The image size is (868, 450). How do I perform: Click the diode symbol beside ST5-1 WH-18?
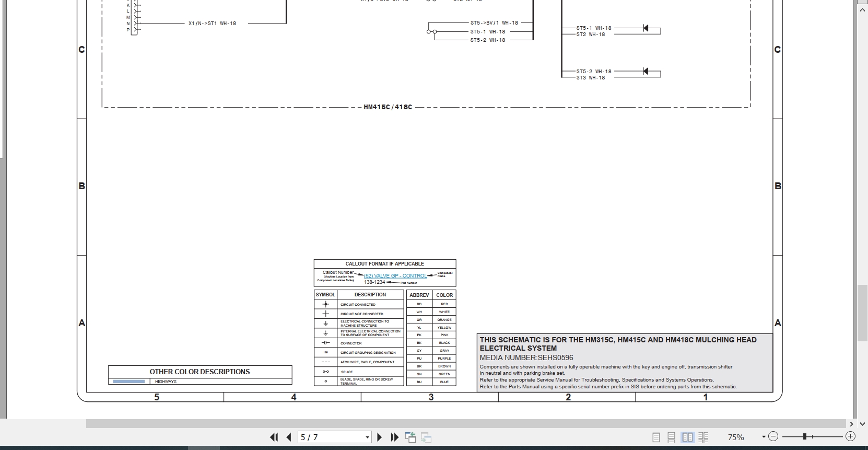(646, 28)
